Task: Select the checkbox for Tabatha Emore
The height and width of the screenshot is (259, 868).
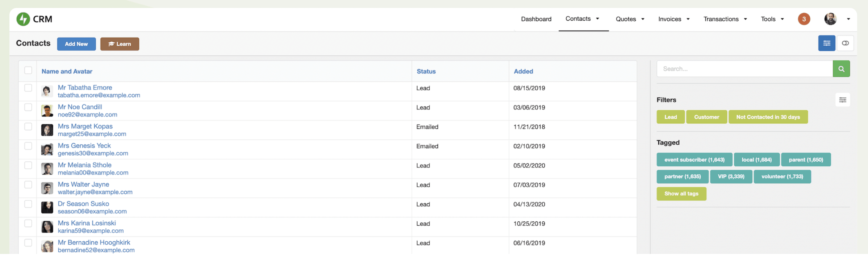Action: pyautogui.click(x=28, y=88)
